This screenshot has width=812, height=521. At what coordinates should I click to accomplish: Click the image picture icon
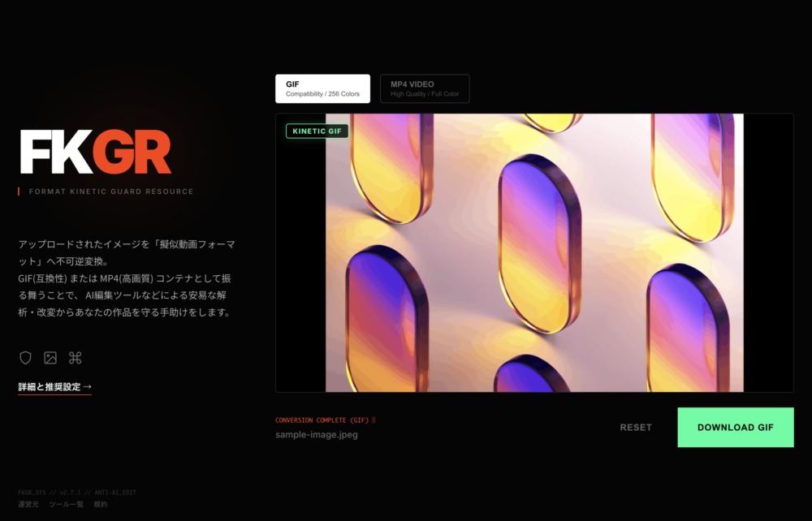50,358
